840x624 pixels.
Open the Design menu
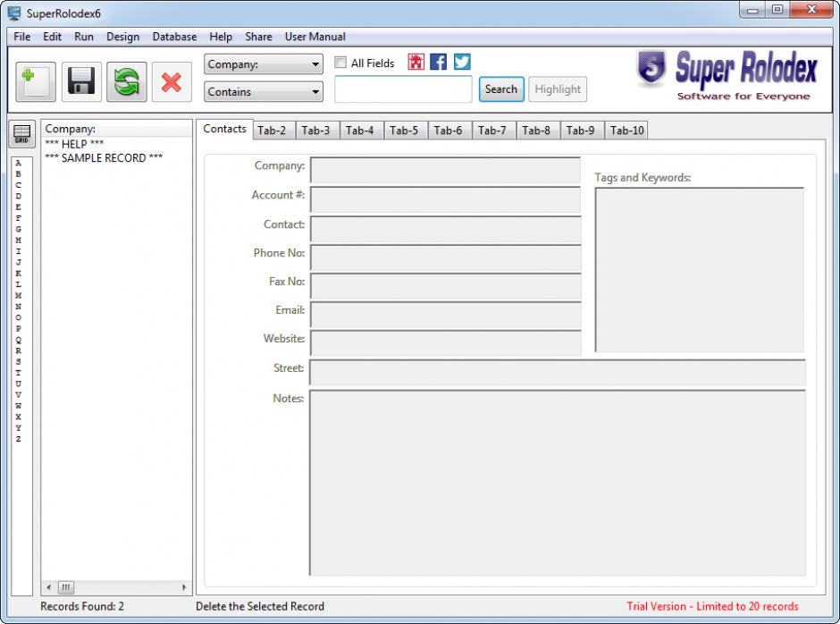[122, 37]
